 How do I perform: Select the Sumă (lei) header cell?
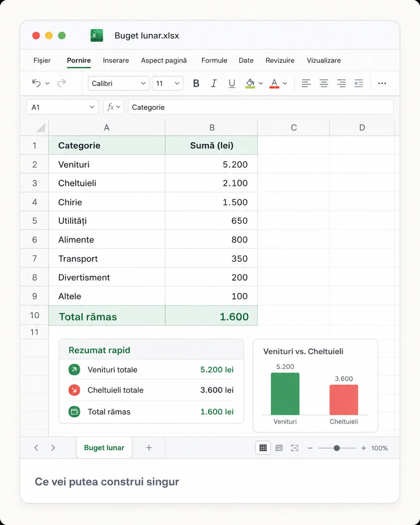click(212, 145)
